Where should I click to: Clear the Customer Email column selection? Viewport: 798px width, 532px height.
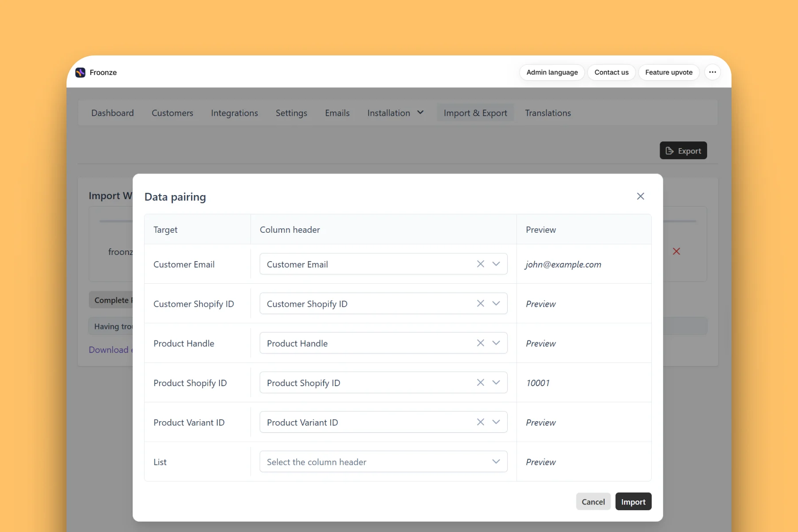click(481, 264)
